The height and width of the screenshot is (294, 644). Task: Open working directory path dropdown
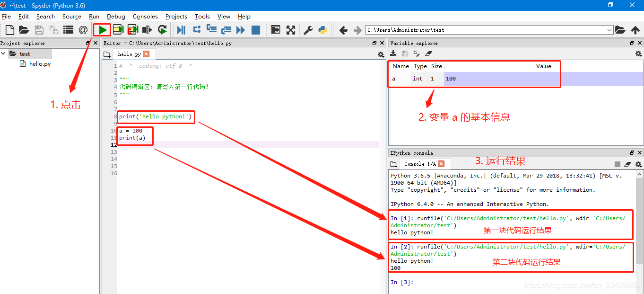pos(609,30)
